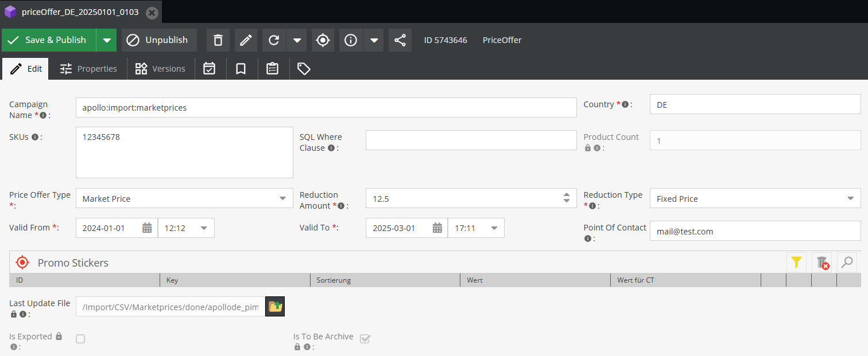Screen dimensions: 868x356
Task: Click the Unpublish button
Action: coord(159,40)
